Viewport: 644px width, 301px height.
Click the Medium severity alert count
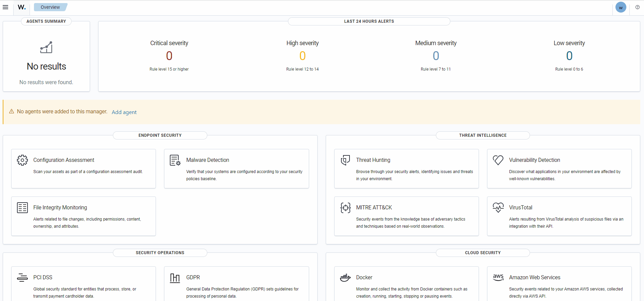click(436, 56)
